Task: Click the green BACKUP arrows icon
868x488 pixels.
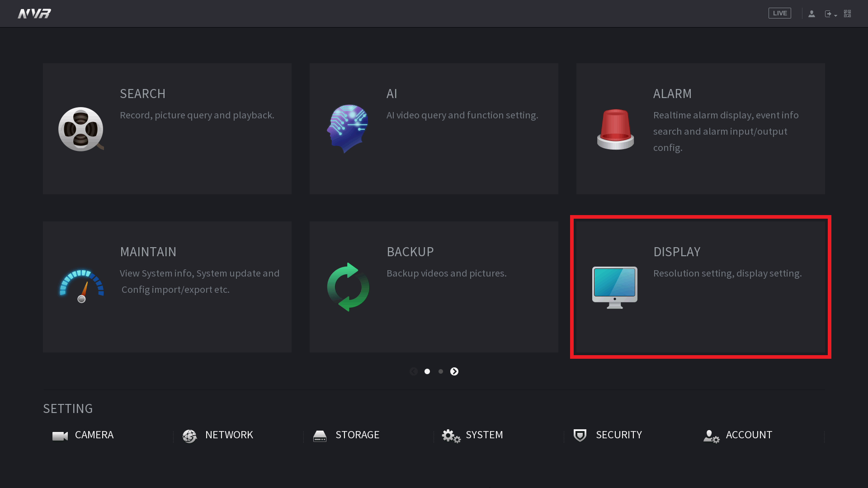Action: 348,287
